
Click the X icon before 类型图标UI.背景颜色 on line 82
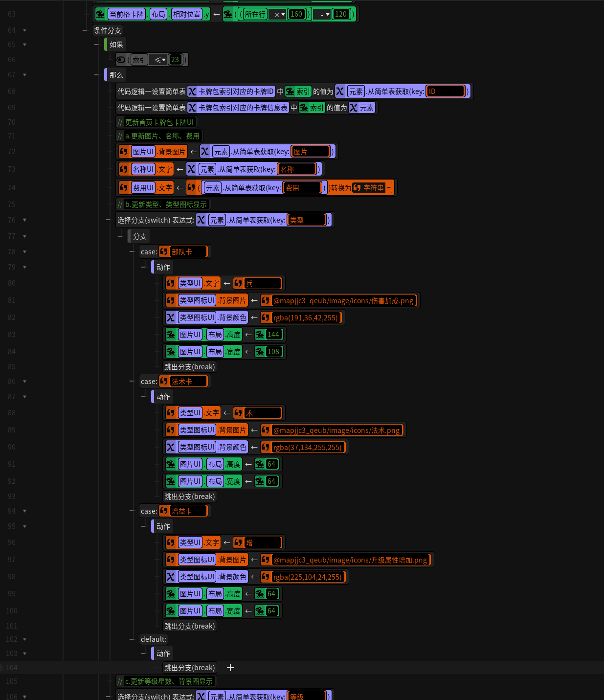(x=171, y=317)
